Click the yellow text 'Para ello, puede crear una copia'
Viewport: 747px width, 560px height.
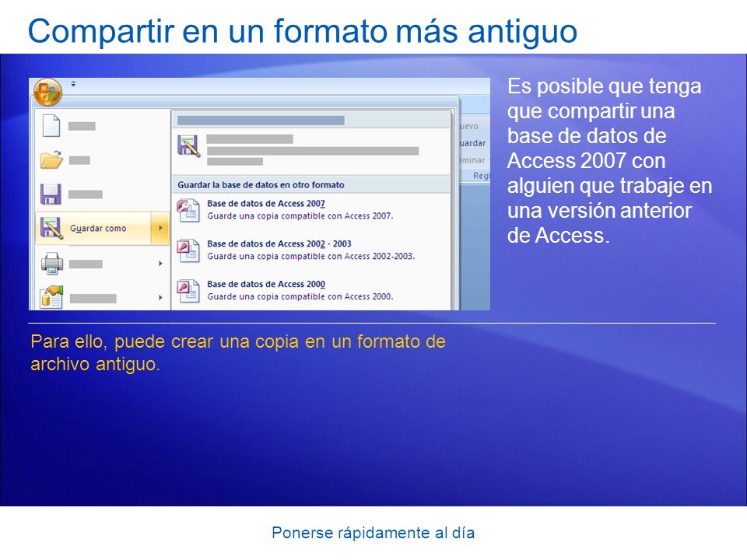click(x=164, y=342)
